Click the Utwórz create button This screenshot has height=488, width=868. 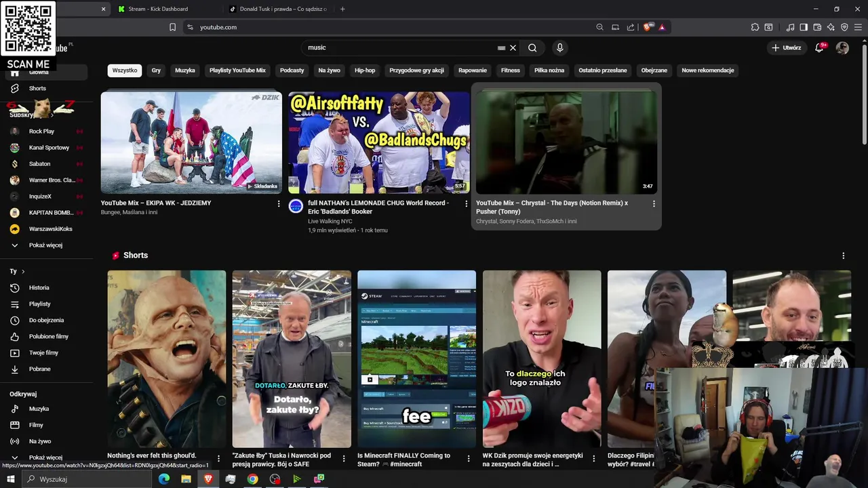click(x=787, y=47)
